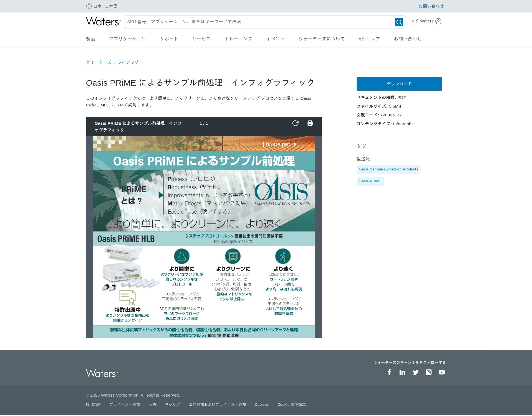This screenshot has height=416, width=532.
Task: Open the サポート menu
Action: coord(169,39)
